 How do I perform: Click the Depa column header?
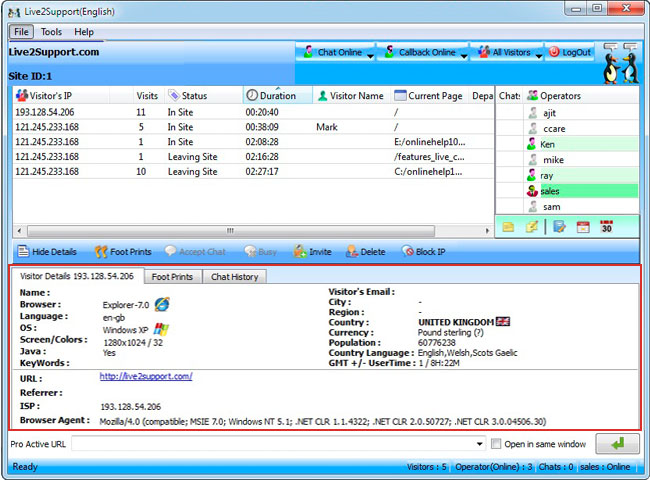point(482,96)
